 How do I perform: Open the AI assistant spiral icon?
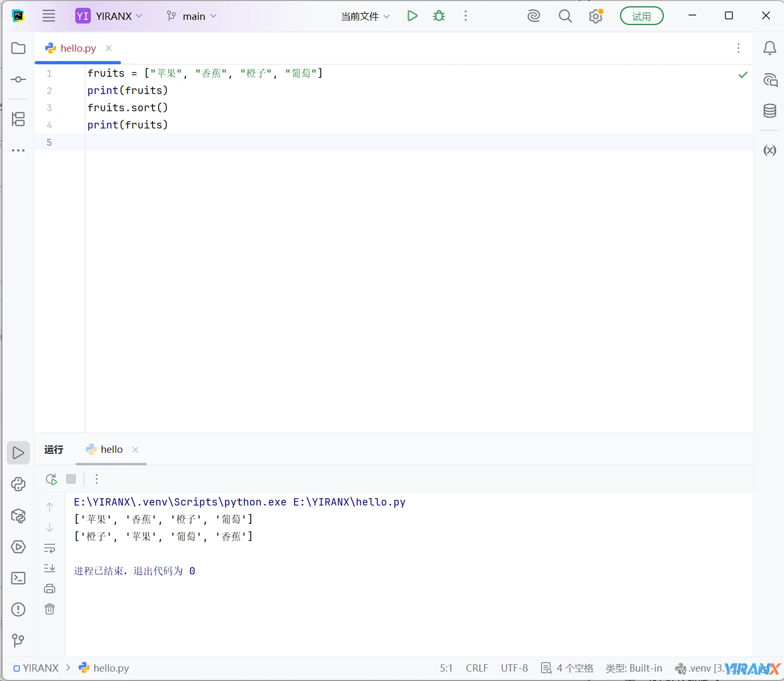coord(534,16)
